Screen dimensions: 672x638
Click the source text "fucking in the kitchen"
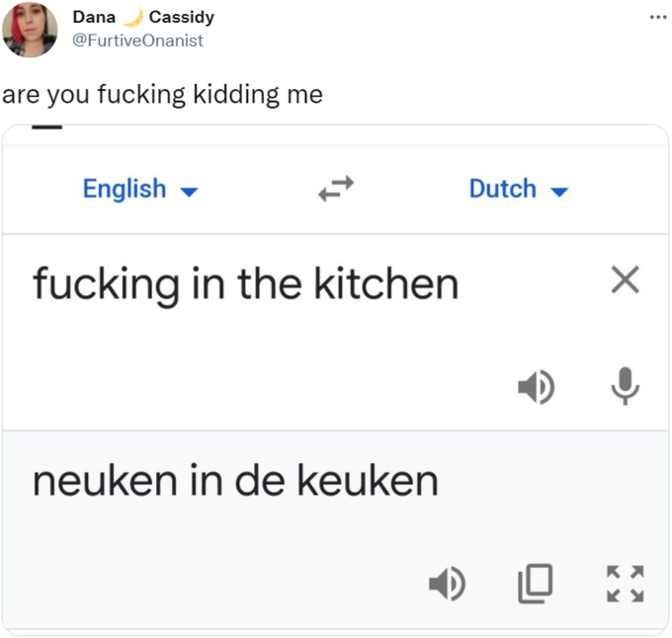coord(245,284)
